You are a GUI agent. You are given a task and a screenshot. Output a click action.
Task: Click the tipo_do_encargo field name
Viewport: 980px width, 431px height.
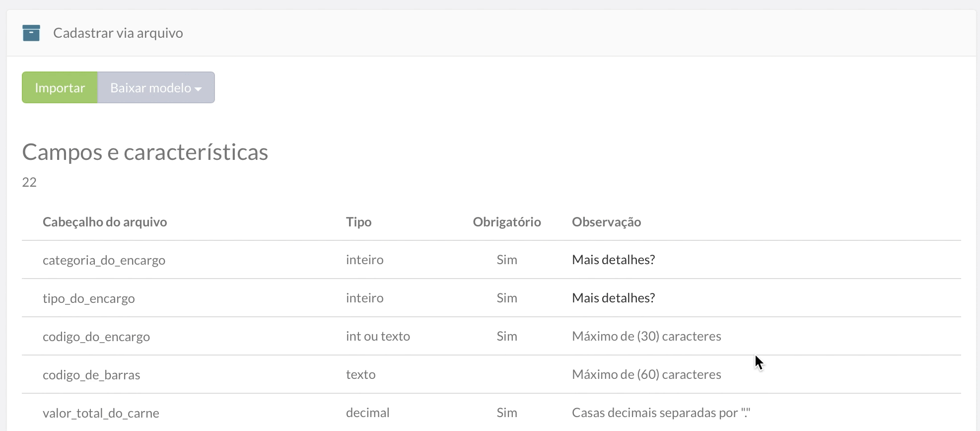89,298
